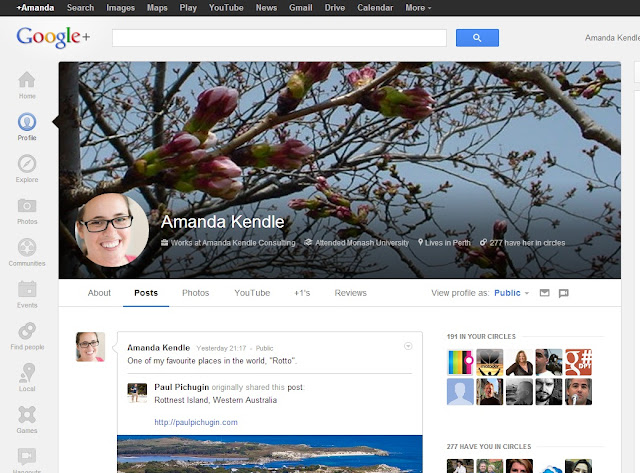
Task: Click Amanda Kendle author name on post
Action: pos(158,348)
